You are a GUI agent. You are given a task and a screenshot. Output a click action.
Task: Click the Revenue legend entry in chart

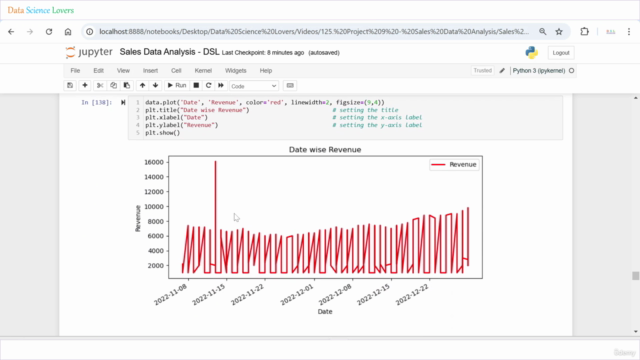[x=454, y=164]
